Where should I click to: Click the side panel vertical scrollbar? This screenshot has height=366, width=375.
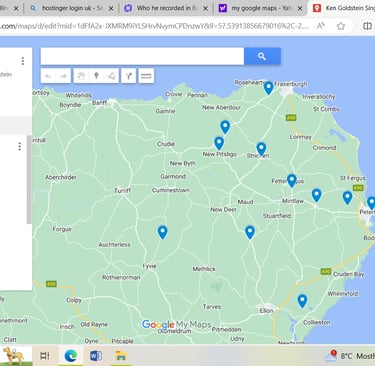[29, 179]
